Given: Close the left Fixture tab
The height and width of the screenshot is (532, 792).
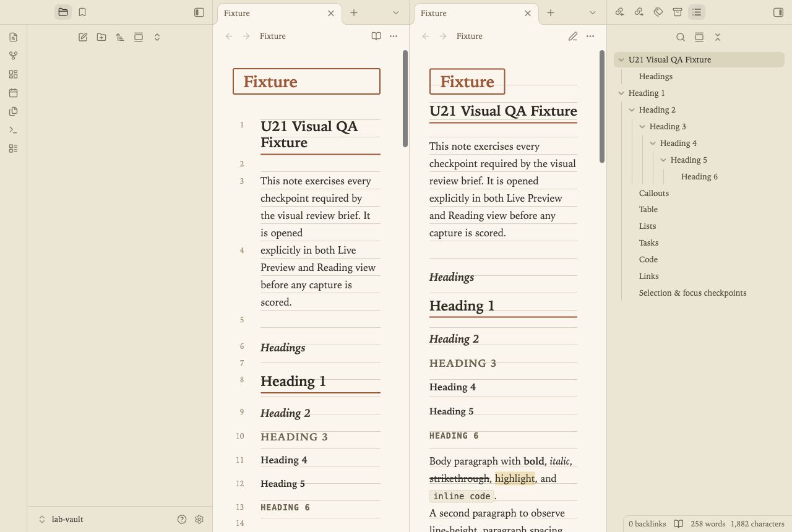Looking at the screenshot, I should tap(331, 13).
